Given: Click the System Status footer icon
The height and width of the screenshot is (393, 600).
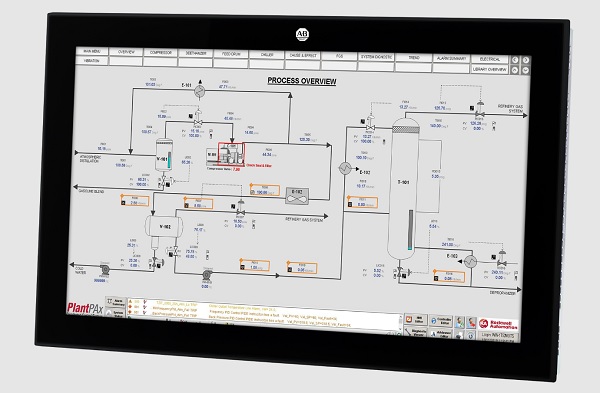Looking at the screenshot, I should (116, 313).
